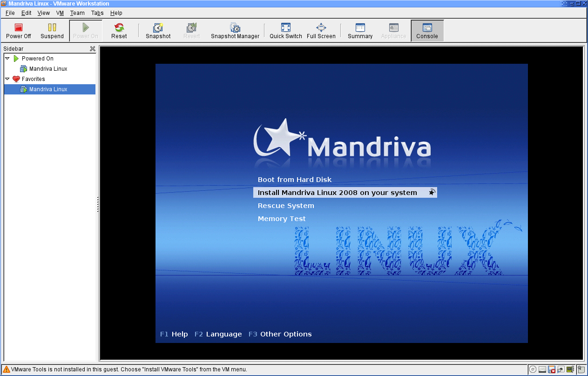This screenshot has width=588, height=376.
Task: Choose Memory Test boot option
Action: [x=282, y=219]
